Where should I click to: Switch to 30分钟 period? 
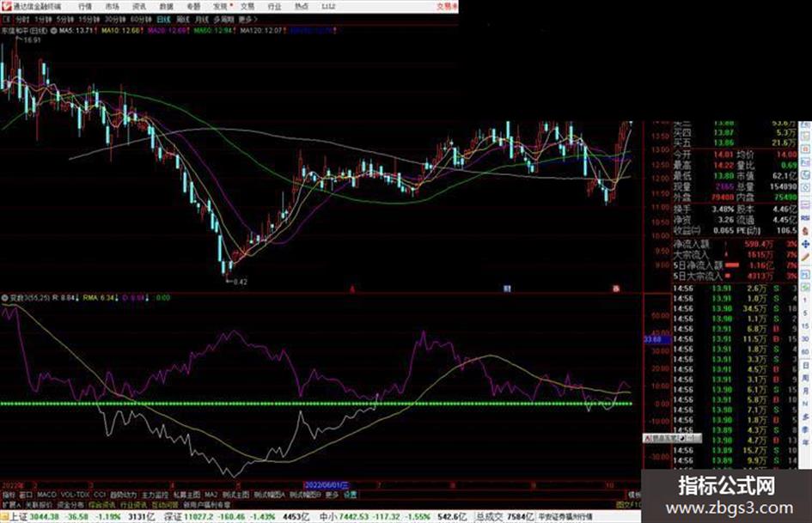point(115,19)
